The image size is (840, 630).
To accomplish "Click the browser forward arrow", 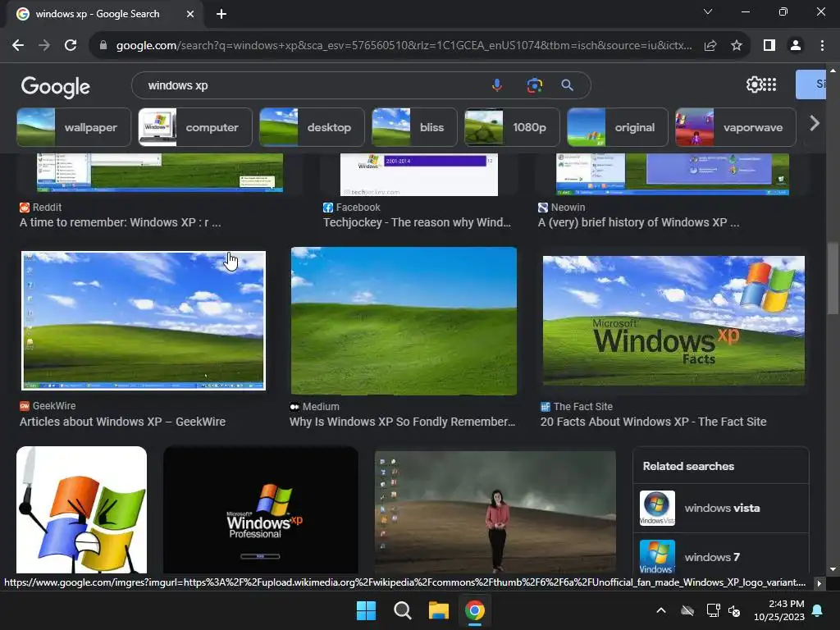I will (x=44, y=46).
